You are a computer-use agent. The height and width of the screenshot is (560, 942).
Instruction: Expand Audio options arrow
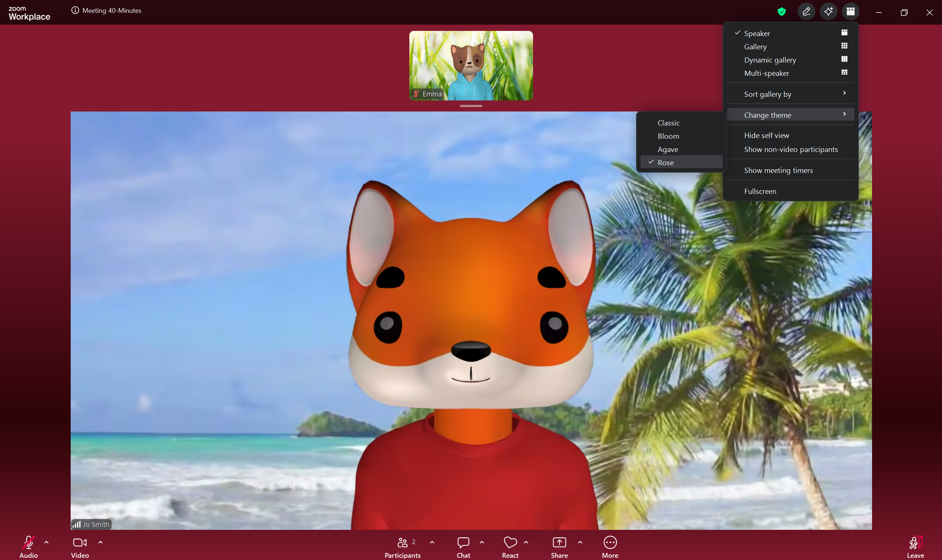pos(46,542)
